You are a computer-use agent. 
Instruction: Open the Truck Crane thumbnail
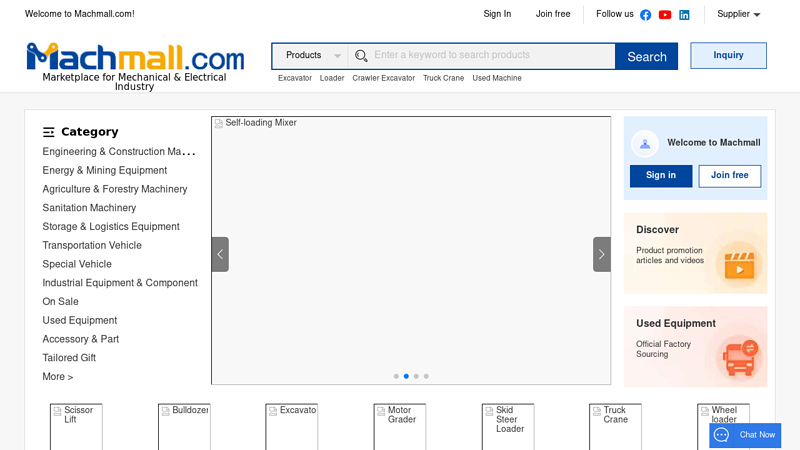point(615,427)
